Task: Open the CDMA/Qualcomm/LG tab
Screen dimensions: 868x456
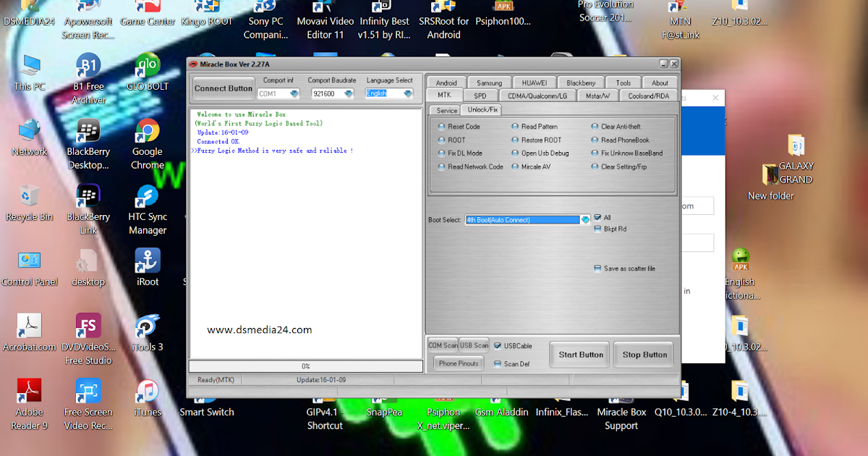Action: coord(537,95)
